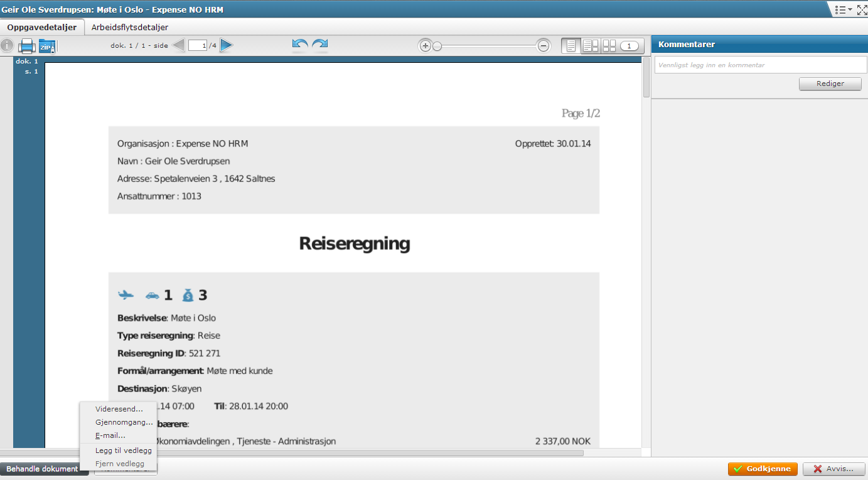The height and width of the screenshot is (480, 868).
Task: Click the car icon in the expense report
Action: click(x=153, y=295)
